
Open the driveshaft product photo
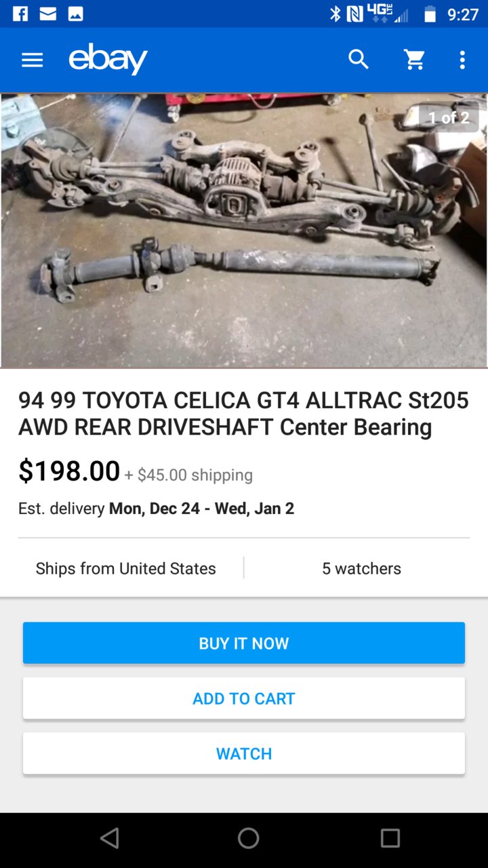tap(244, 231)
